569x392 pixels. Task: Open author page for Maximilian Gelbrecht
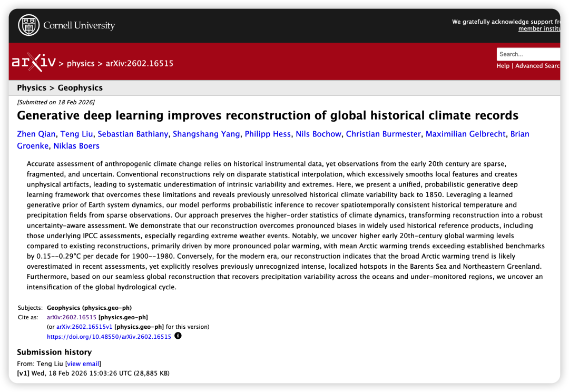[466, 134]
